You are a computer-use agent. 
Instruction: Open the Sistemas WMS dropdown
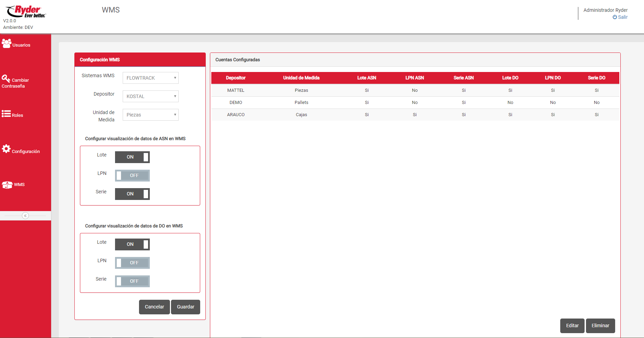pos(150,78)
